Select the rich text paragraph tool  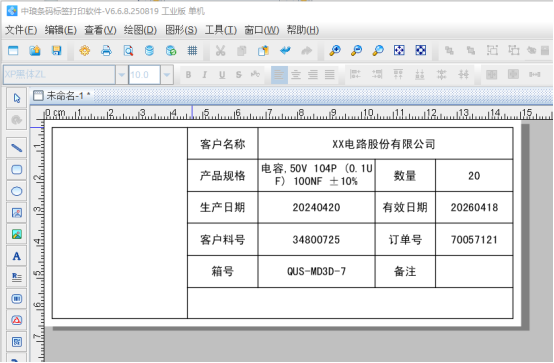click(17, 277)
